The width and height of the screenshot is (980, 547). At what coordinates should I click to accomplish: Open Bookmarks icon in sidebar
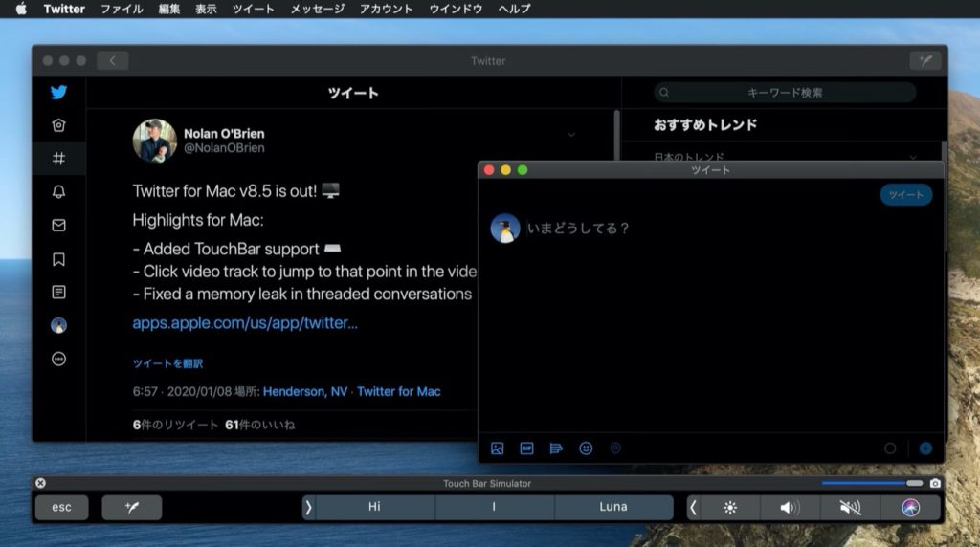pyautogui.click(x=58, y=259)
